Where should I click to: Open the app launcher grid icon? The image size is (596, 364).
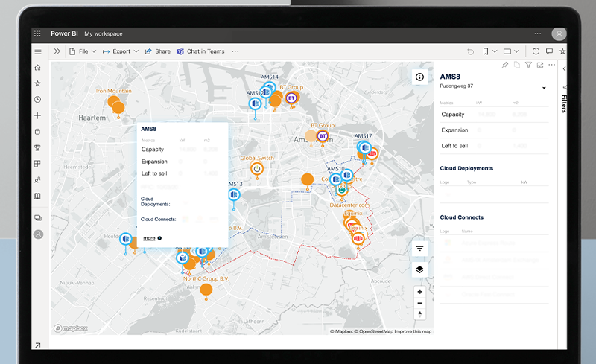(37, 33)
